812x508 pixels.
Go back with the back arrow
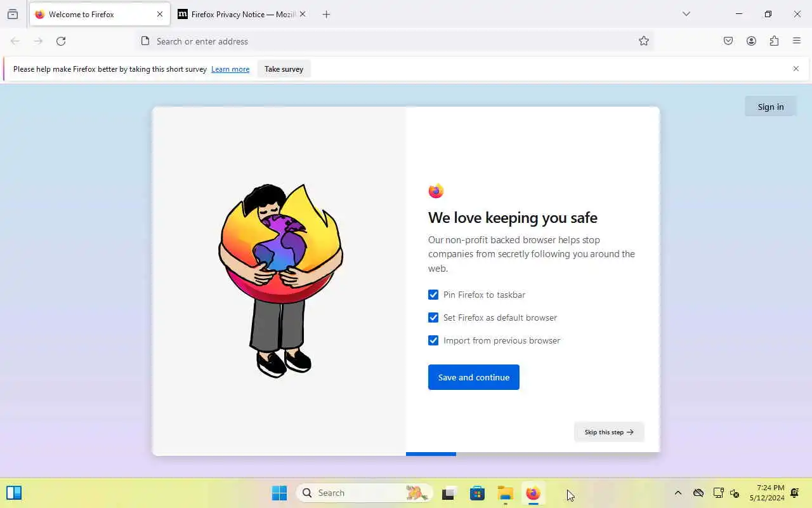coord(15,41)
